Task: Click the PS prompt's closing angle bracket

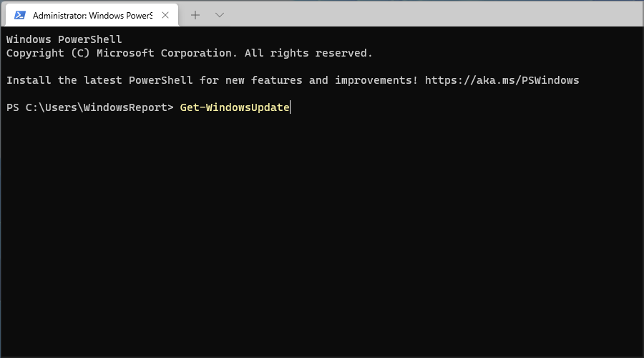Action: [x=170, y=107]
